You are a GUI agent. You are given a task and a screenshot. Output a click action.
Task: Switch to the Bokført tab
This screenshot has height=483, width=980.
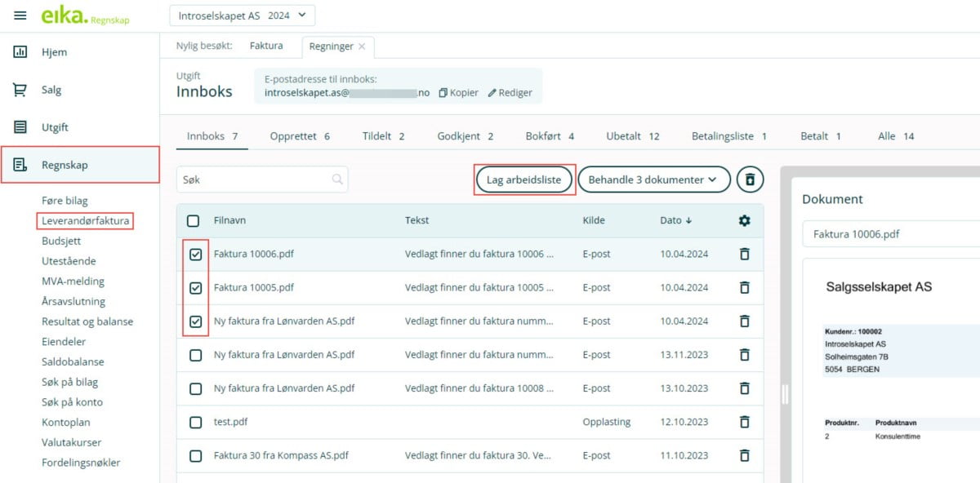pos(549,136)
